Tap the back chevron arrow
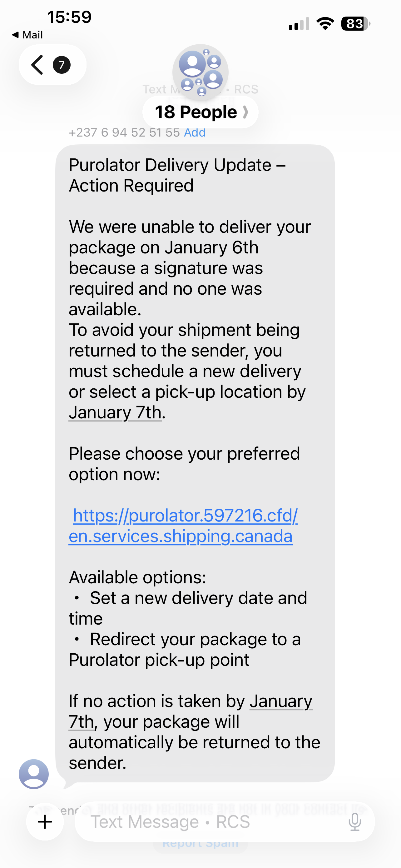Image resolution: width=401 pixels, height=868 pixels. (37, 65)
